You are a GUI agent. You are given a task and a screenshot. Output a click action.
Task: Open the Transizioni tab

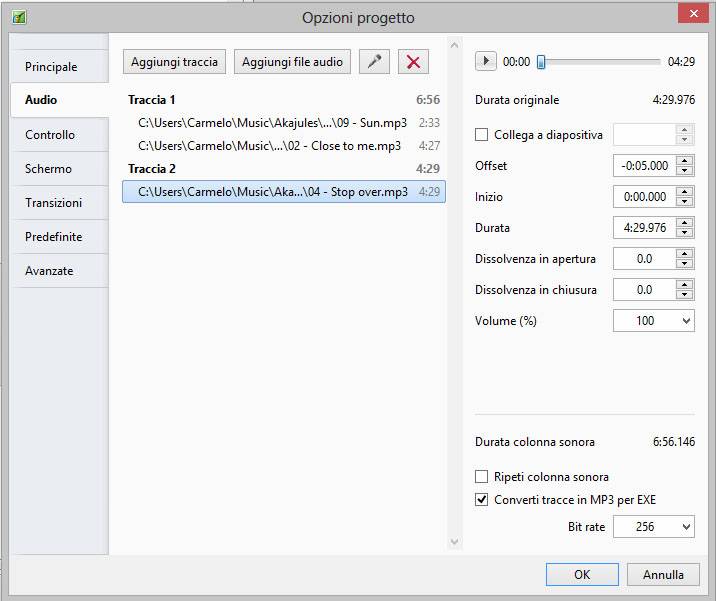(x=54, y=203)
